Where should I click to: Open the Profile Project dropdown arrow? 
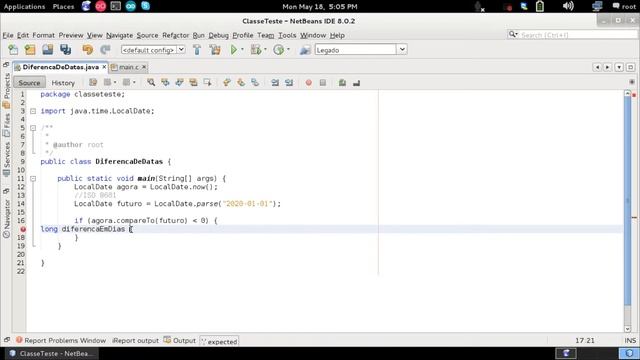click(x=288, y=50)
